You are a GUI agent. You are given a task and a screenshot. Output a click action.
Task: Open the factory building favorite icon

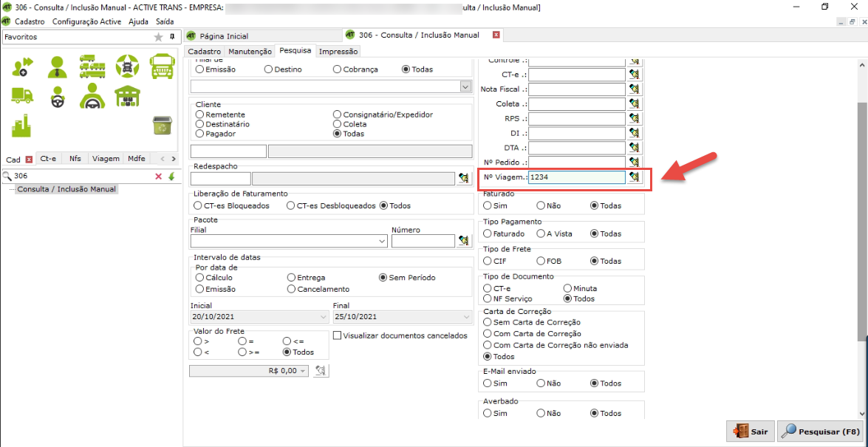click(x=21, y=125)
